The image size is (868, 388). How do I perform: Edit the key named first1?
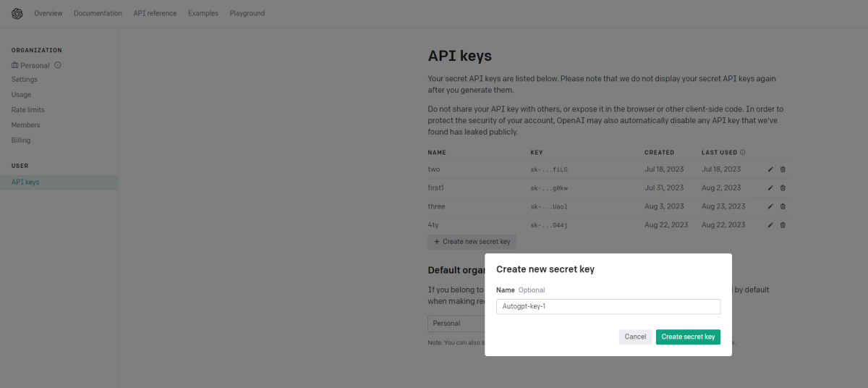(x=770, y=188)
